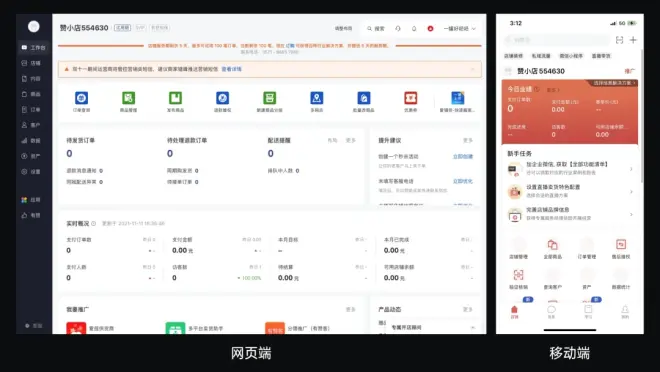The width and height of the screenshot is (660, 372).
Task: Click 更多 in the 产品动态 panel
Action: [x=468, y=309]
